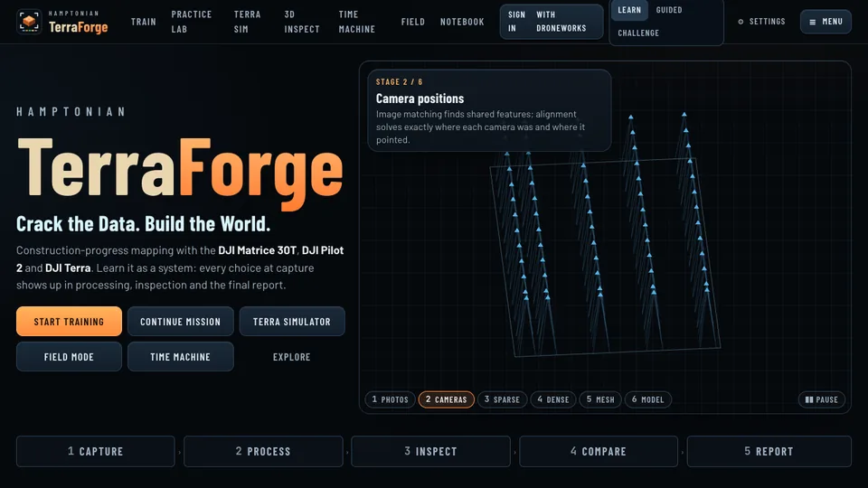The image size is (868, 488).
Task: Click Continue Mission button
Action: point(181,322)
